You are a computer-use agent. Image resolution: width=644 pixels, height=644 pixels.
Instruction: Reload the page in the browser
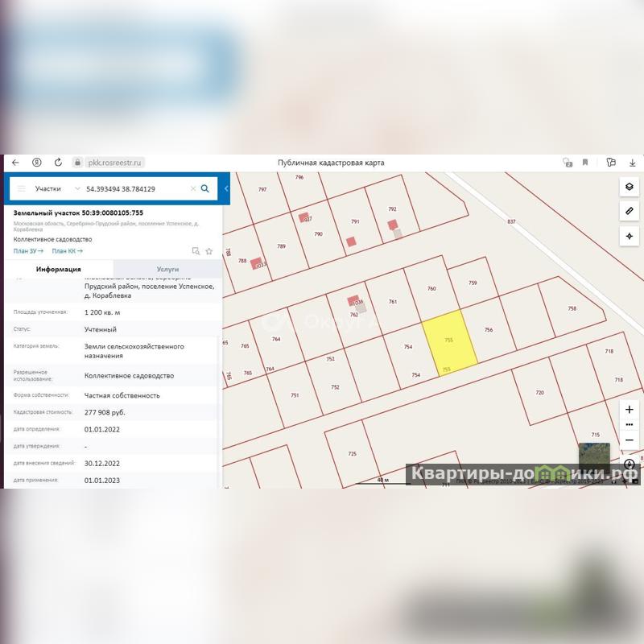pos(57,162)
